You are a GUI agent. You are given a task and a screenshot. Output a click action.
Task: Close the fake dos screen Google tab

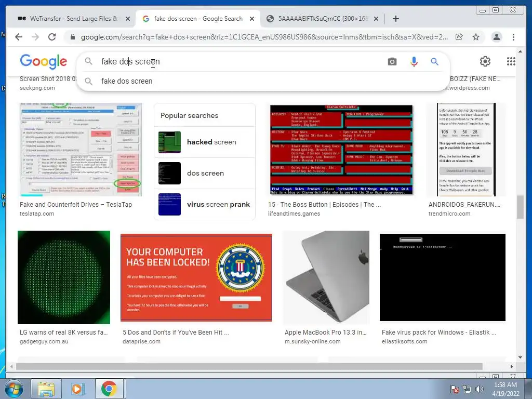[x=252, y=19]
